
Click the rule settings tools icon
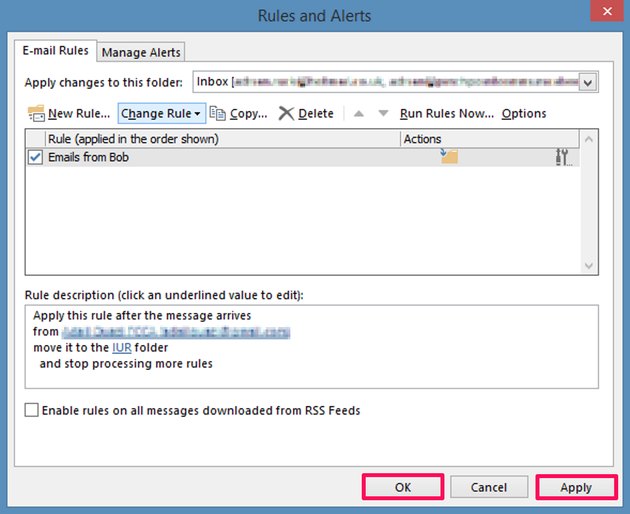[x=563, y=157]
